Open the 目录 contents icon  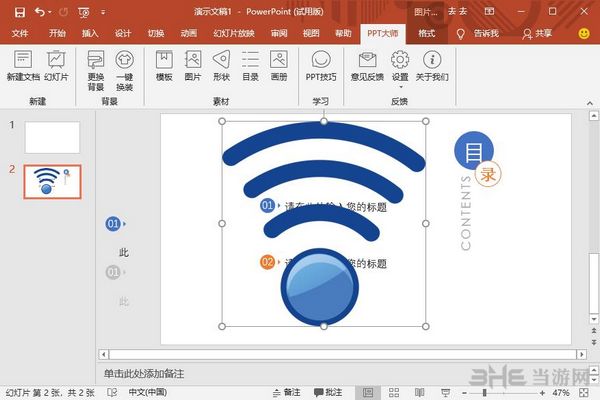[250, 63]
